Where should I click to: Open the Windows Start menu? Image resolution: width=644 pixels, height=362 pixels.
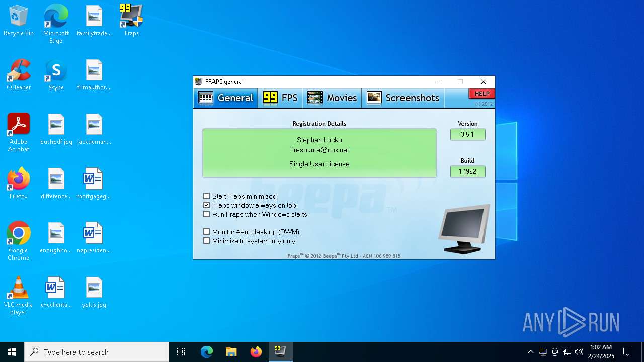coord(12,352)
